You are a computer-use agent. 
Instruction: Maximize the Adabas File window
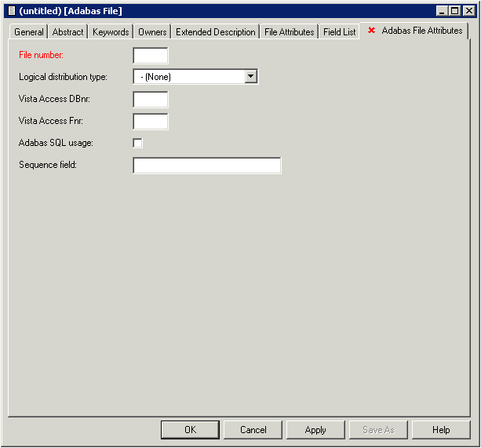click(455, 10)
